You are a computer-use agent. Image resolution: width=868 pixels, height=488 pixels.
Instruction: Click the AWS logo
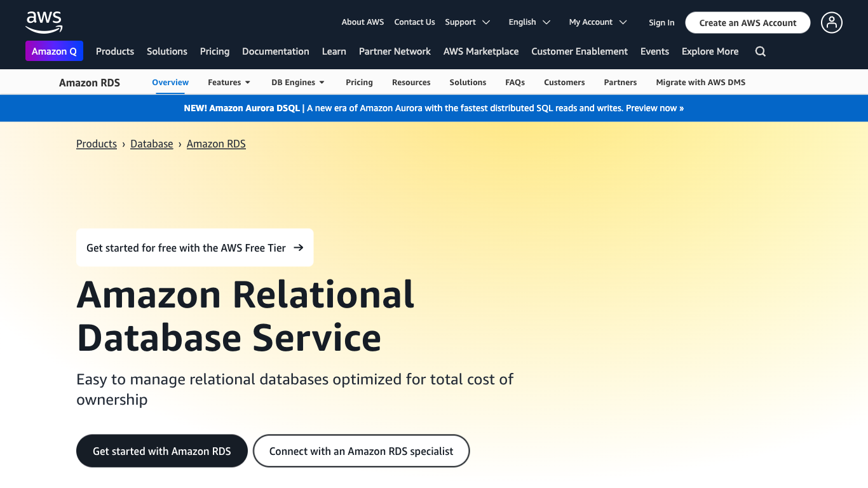point(44,22)
